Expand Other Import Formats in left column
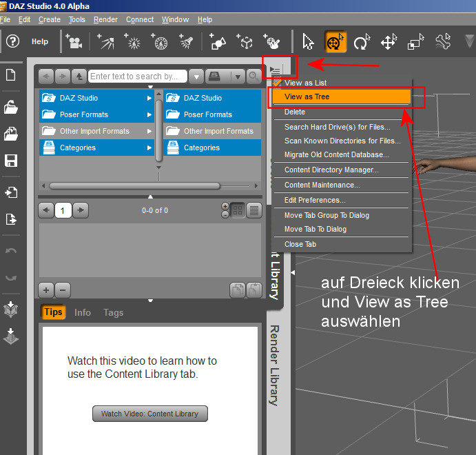The height and width of the screenshot is (455, 476). [x=149, y=131]
